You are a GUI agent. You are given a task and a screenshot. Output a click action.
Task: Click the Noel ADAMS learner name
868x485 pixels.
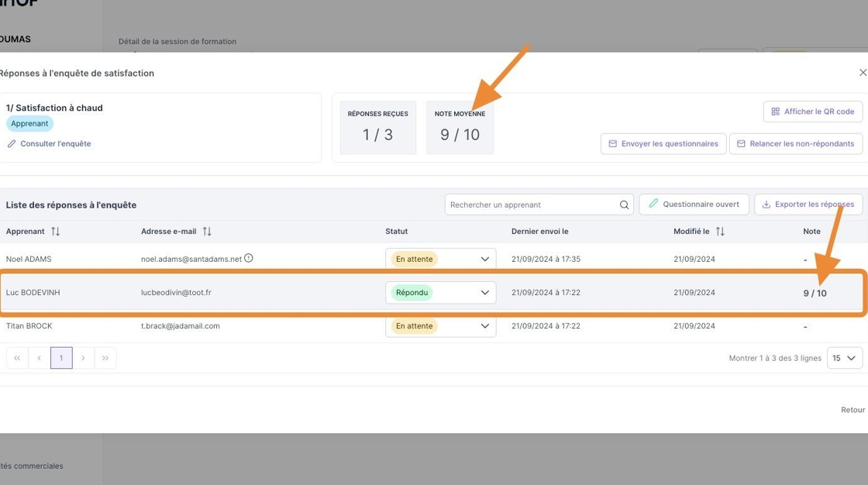[29, 259]
